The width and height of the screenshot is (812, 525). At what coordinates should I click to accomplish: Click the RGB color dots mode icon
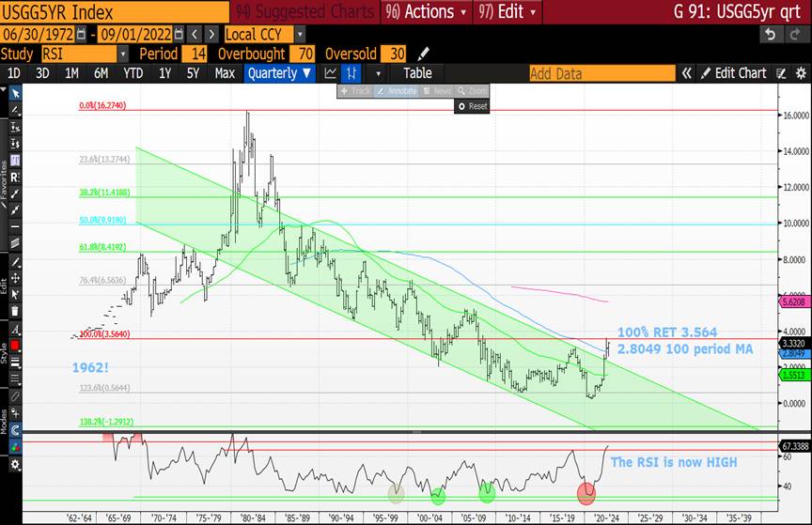pyautogui.click(x=16, y=447)
